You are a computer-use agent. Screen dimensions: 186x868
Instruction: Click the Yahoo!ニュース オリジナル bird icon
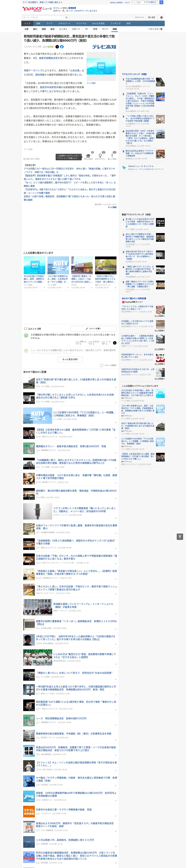tap(124, 168)
